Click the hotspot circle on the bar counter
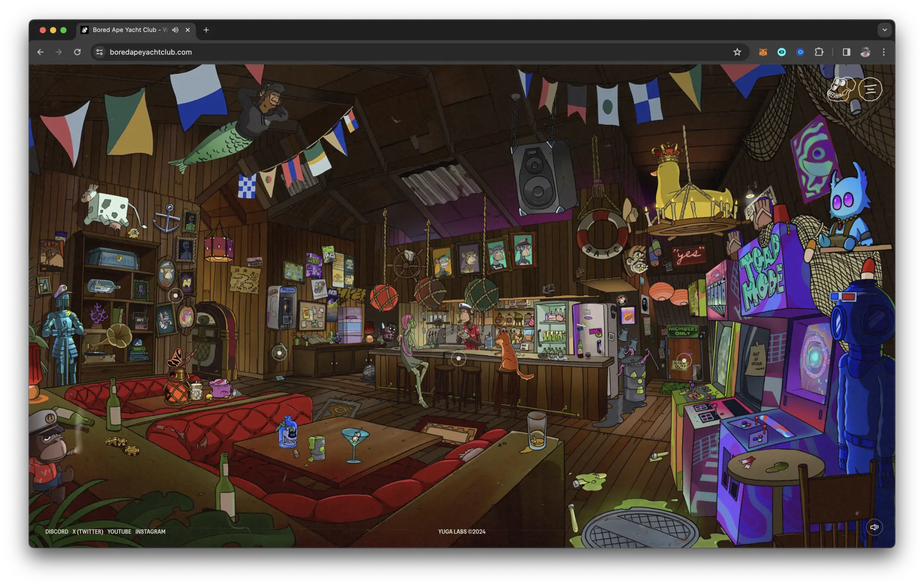This screenshot has height=586, width=924. tap(458, 358)
